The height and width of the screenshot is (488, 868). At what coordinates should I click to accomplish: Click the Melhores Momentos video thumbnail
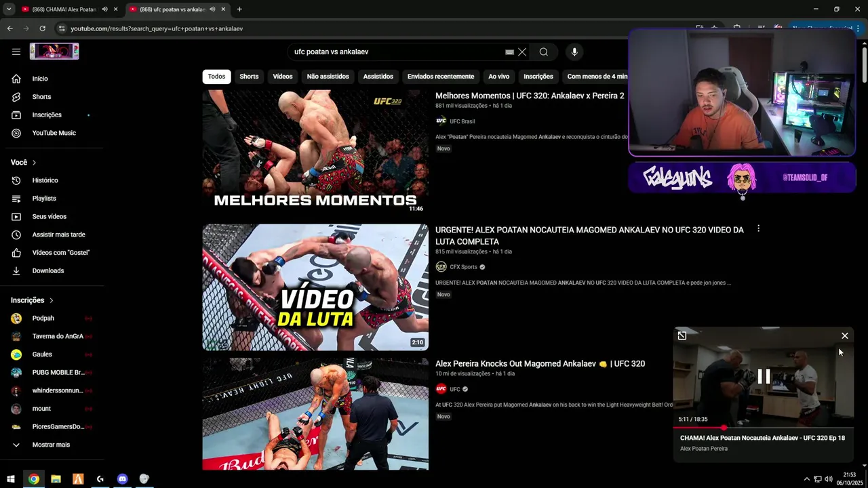[315, 152]
